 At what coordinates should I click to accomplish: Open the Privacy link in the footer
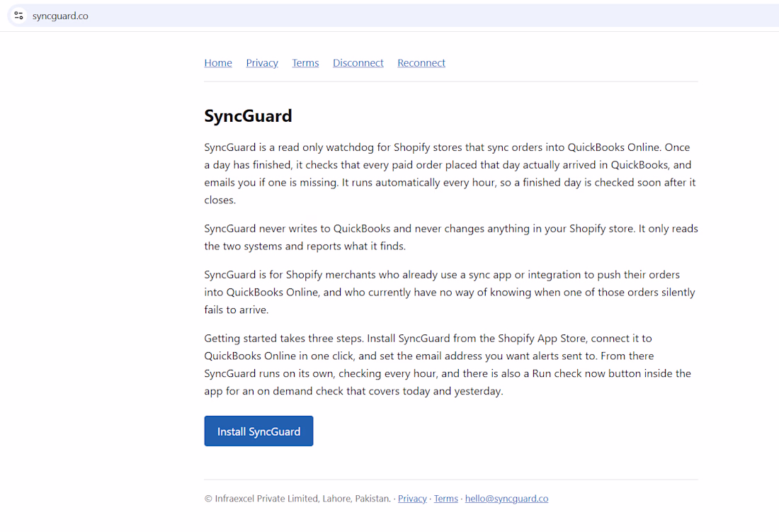[412, 499]
